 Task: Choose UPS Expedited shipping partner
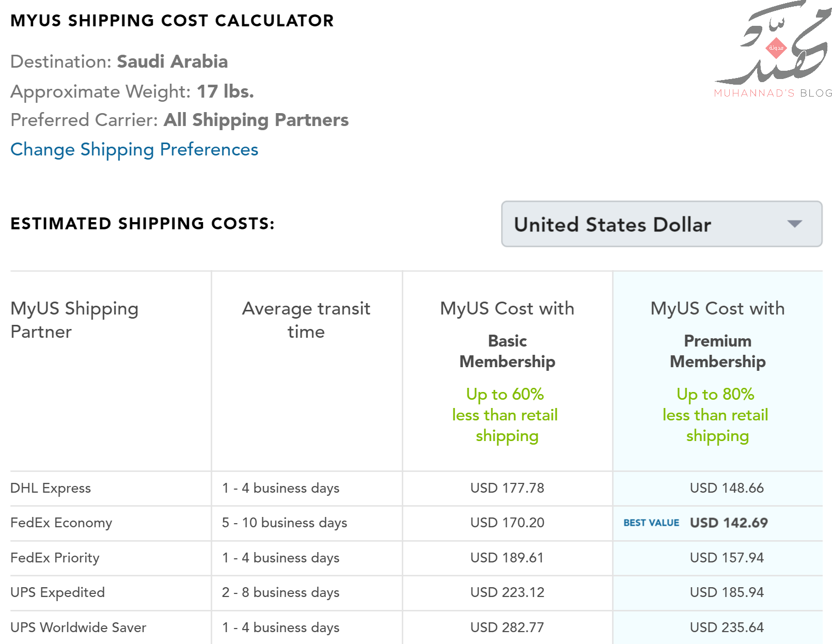pos(57,592)
